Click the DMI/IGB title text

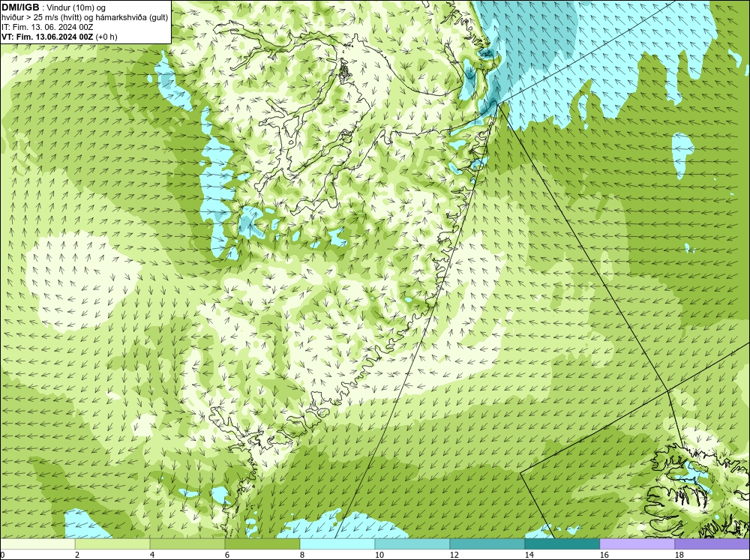coord(20,7)
